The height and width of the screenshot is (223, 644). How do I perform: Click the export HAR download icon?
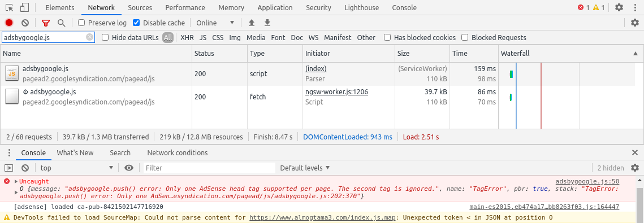click(x=267, y=23)
